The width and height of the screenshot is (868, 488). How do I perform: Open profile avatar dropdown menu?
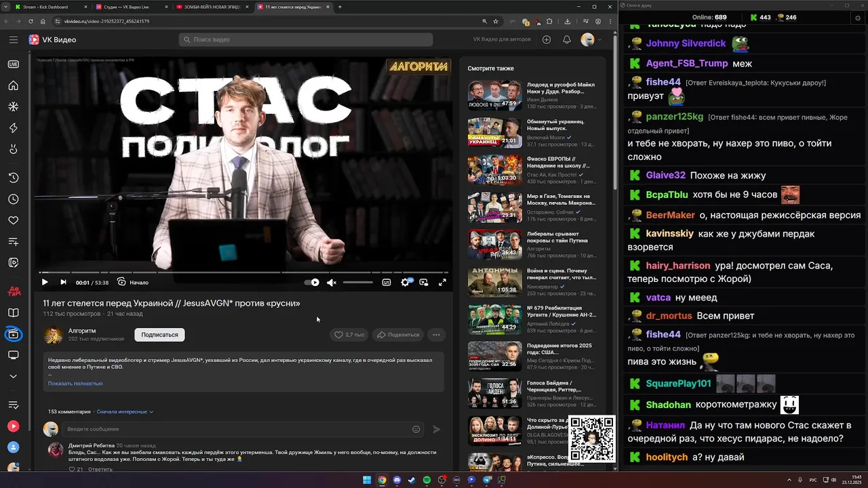pos(591,40)
